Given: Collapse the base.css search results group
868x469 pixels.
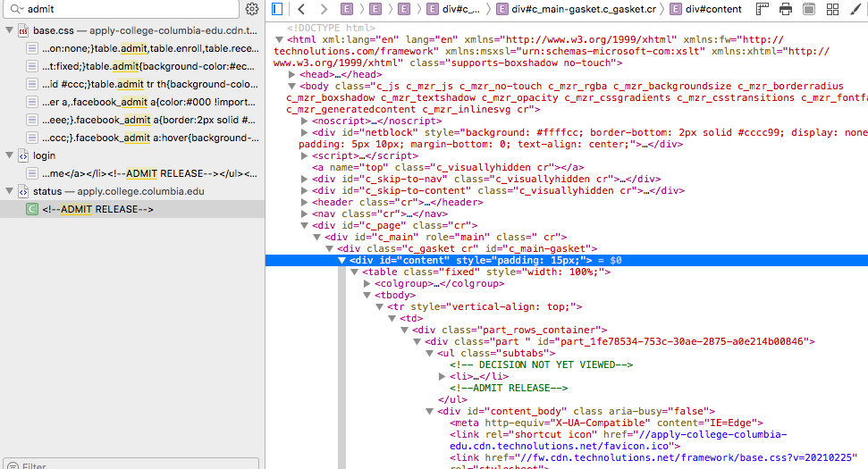Looking at the screenshot, I should click(10, 30).
